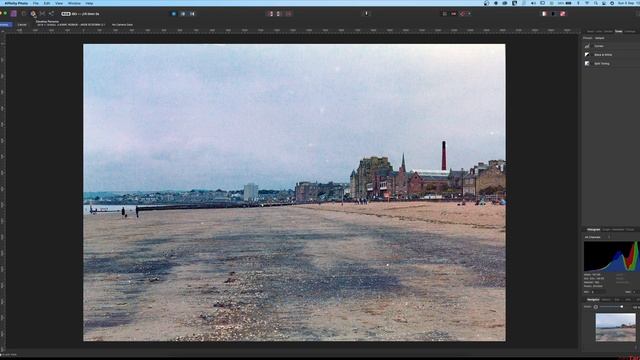The image size is (640, 360).
Task: Switch to the Export Persona icon
Action: [51, 13]
